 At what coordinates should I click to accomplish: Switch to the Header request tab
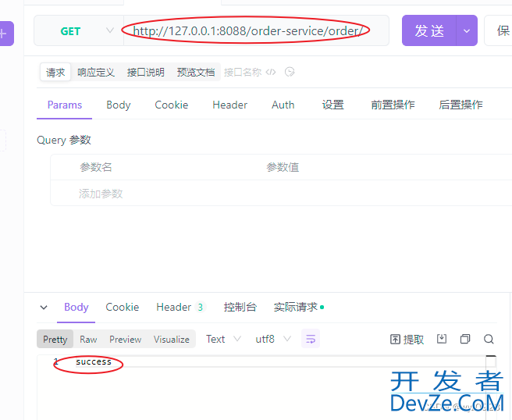coord(229,105)
